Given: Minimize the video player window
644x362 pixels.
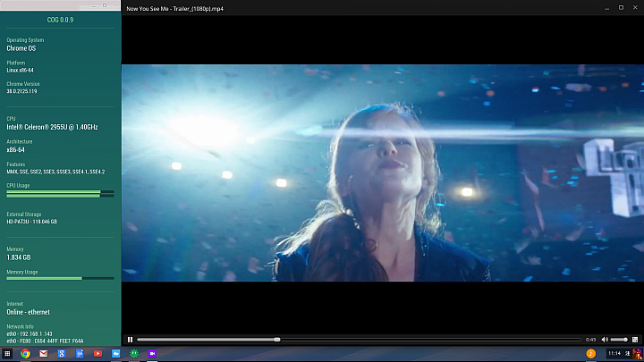Looking at the screenshot, I should coord(607,8).
